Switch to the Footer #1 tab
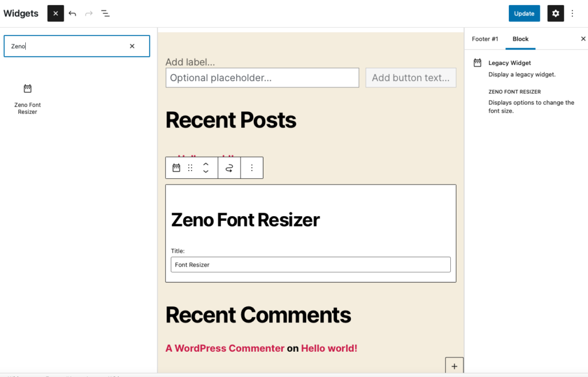The height and width of the screenshot is (377, 588). [485, 39]
